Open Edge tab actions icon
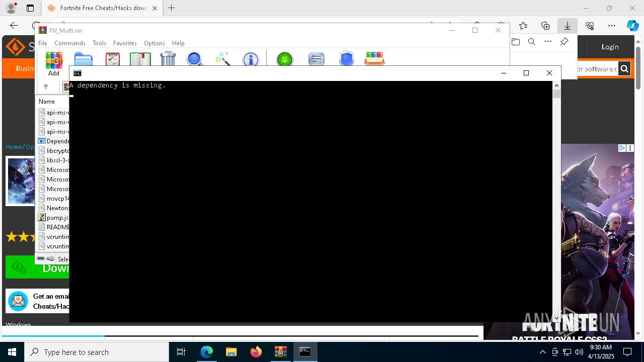644x362 pixels. (x=30, y=8)
